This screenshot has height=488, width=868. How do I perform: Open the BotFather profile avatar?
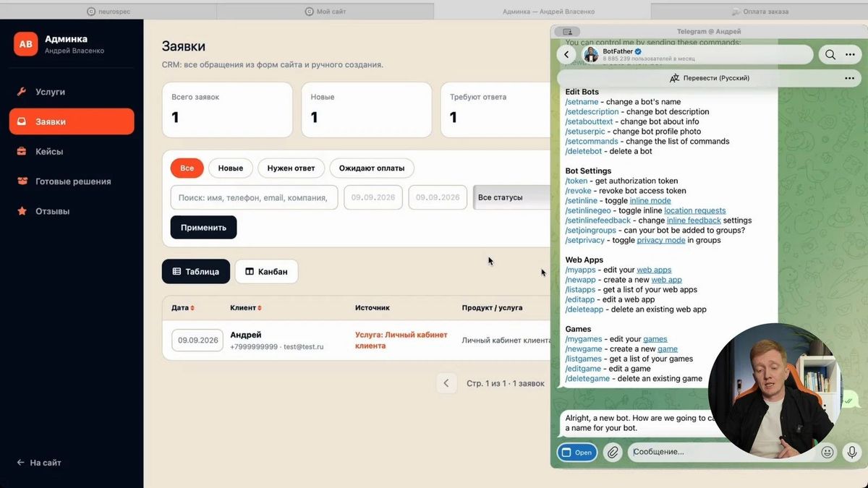(591, 55)
